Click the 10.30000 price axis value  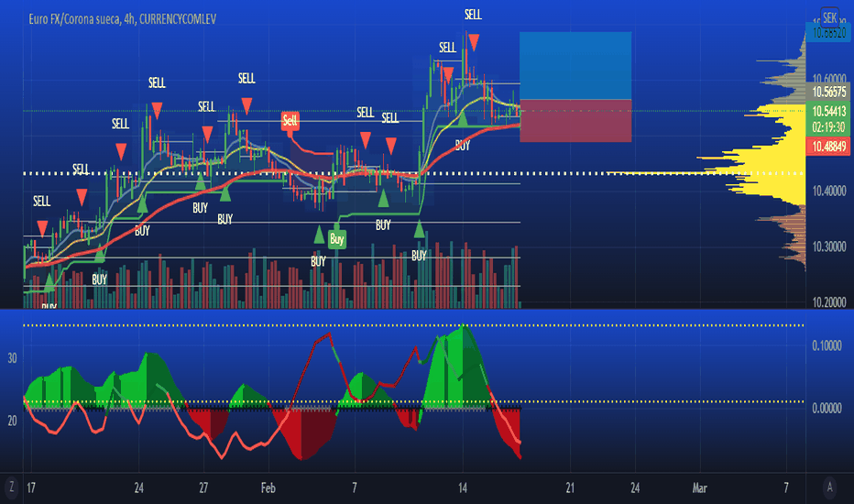tap(829, 247)
